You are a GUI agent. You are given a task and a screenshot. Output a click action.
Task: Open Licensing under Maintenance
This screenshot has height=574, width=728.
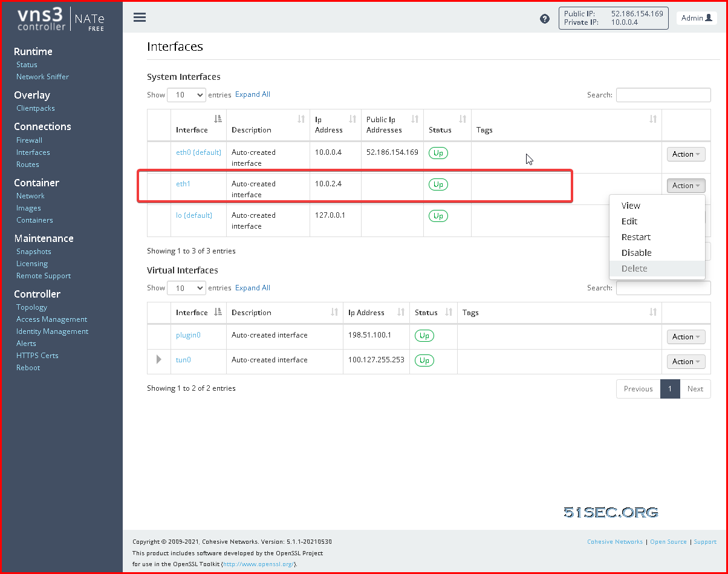coord(32,264)
